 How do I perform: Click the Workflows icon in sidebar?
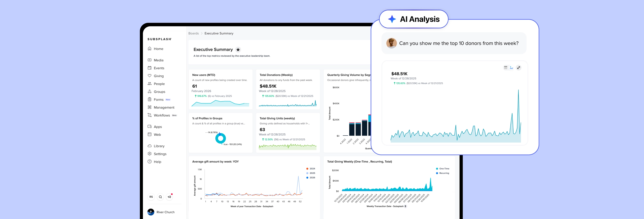click(x=149, y=115)
